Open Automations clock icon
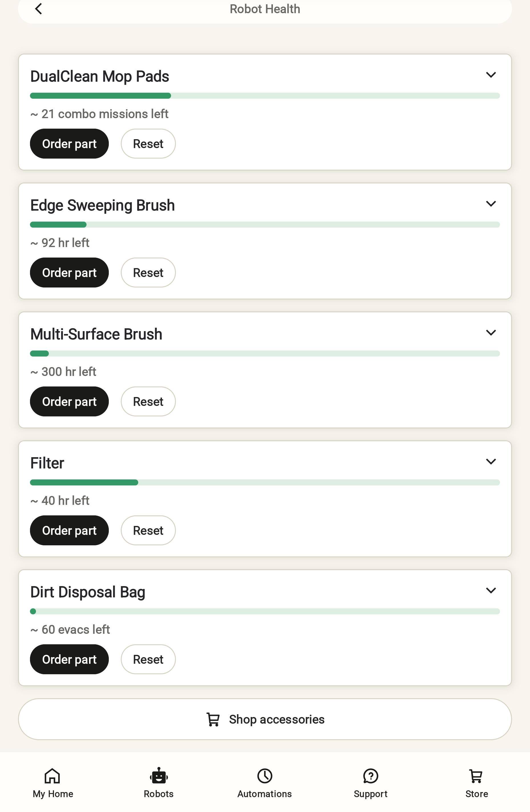Image resolution: width=530 pixels, height=812 pixels. coord(265,776)
